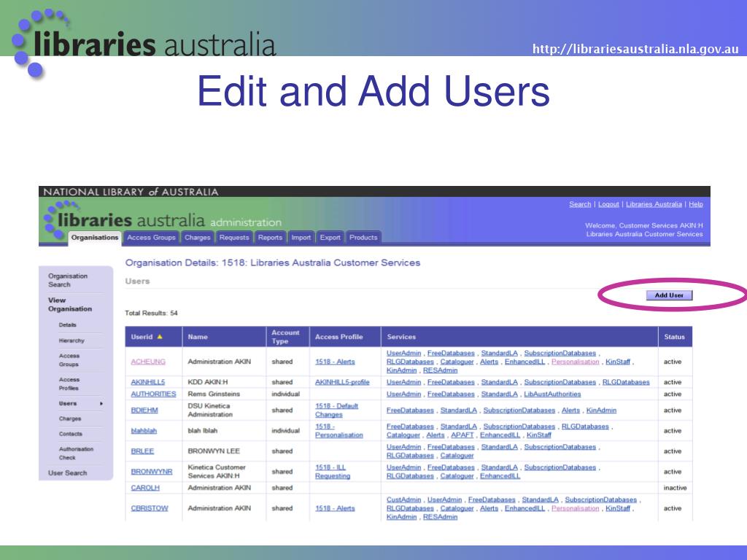This screenshot has width=747, height=560.
Task: Open the CAROLH user record
Action: pyautogui.click(x=145, y=488)
